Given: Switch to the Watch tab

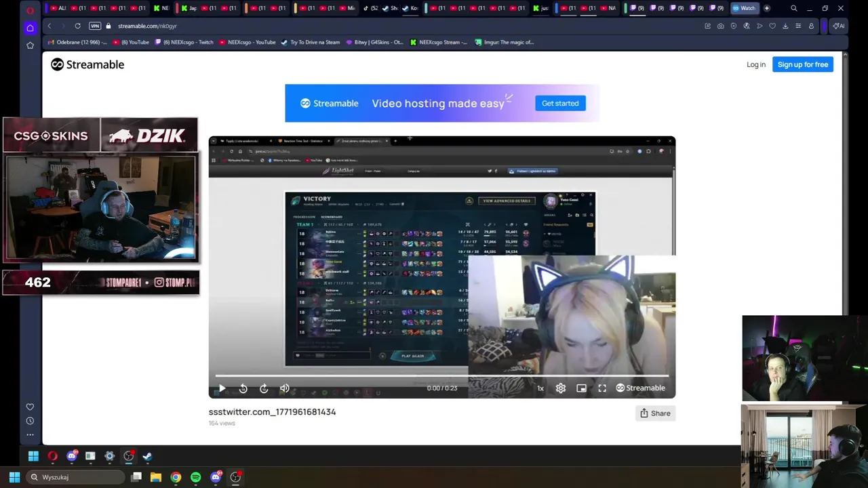Looking at the screenshot, I should [744, 8].
